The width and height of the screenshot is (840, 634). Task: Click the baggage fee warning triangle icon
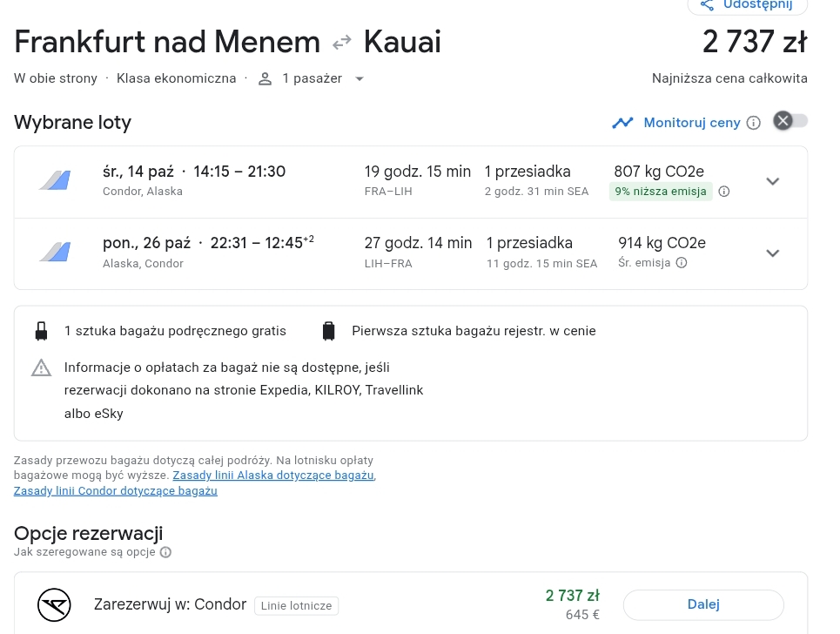(x=41, y=368)
